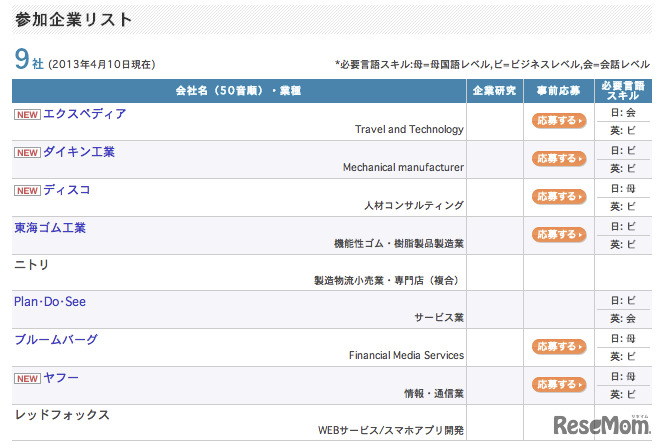The image size is (664, 448).
Task: Click the NEW badge beside ヤフー
Action: pyautogui.click(x=28, y=379)
